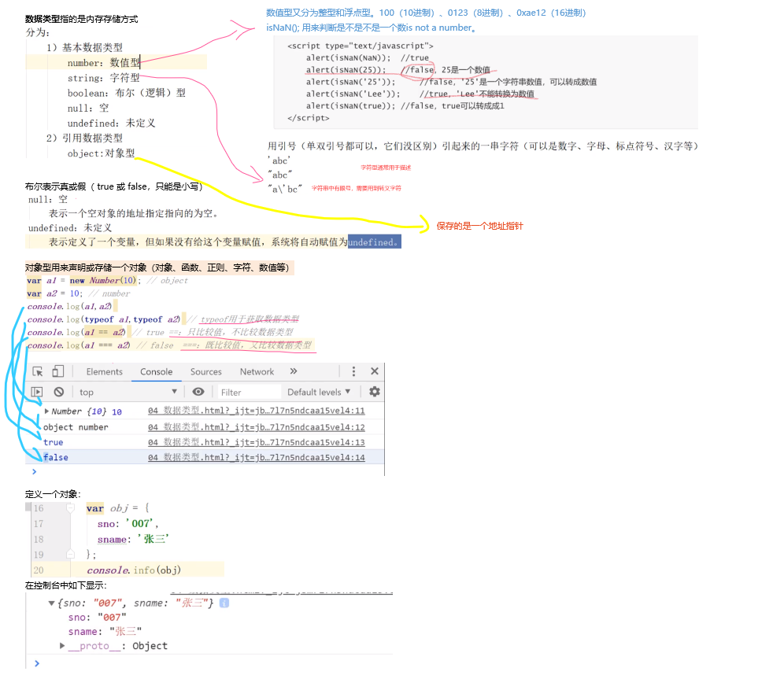Click the fold marker on code line 16

(71, 508)
